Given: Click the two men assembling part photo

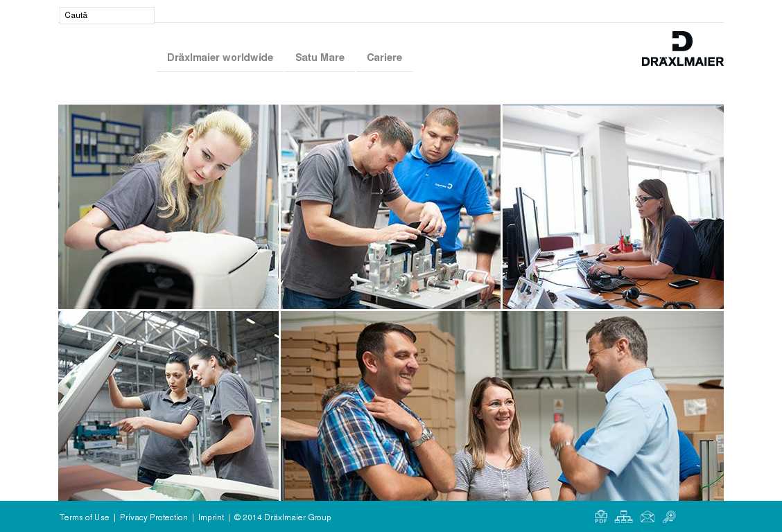Looking at the screenshot, I should click(x=390, y=206).
